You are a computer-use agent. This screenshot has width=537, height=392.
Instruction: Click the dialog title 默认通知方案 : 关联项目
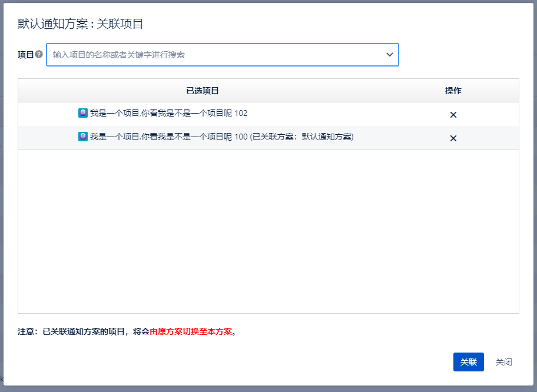[x=81, y=24]
